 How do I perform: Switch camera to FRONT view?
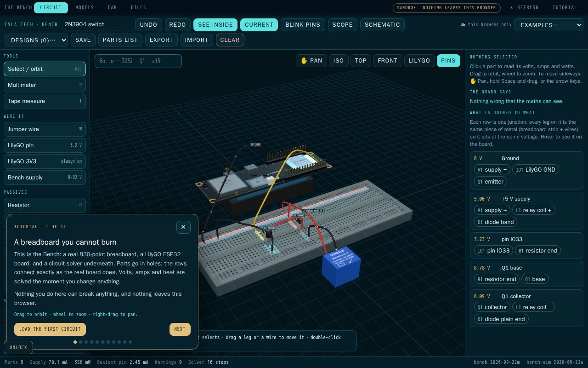[387, 61]
